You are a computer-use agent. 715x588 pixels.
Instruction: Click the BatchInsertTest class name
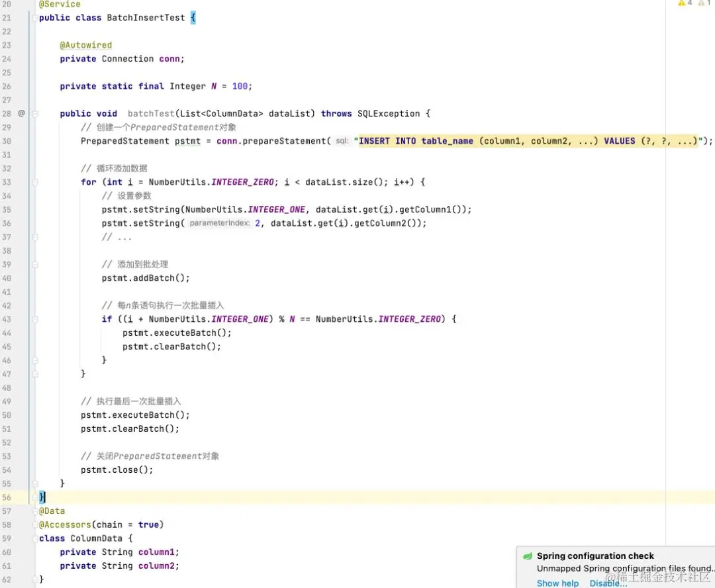point(146,18)
